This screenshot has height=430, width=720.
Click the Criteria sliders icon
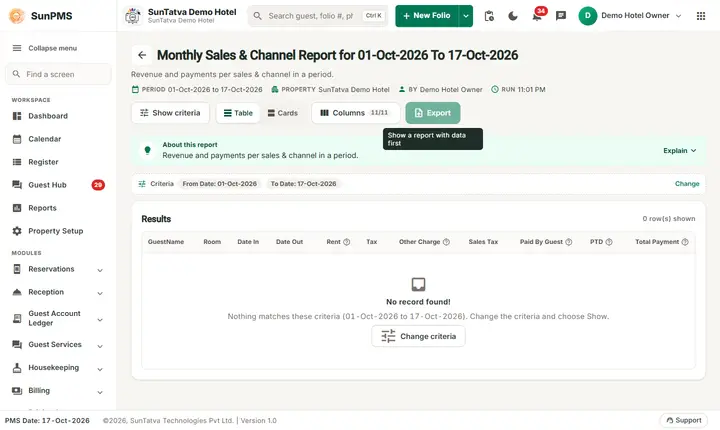pos(142,184)
